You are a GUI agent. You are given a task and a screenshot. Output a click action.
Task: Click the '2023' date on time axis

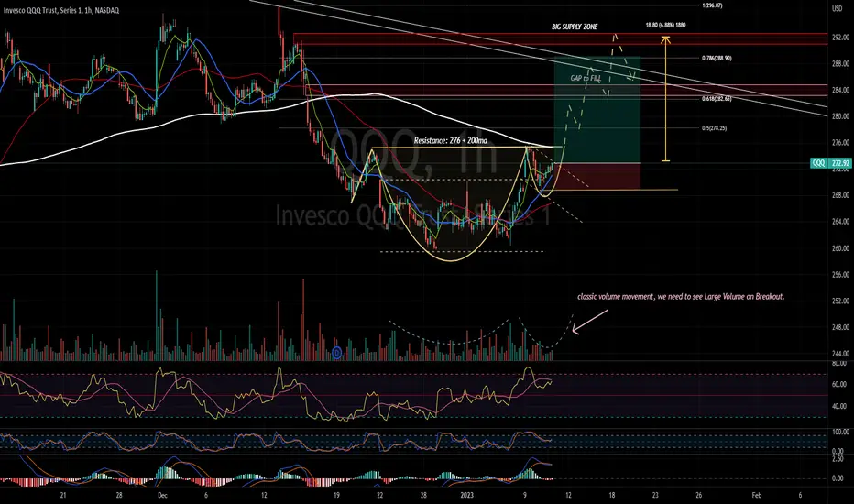(466, 495)
